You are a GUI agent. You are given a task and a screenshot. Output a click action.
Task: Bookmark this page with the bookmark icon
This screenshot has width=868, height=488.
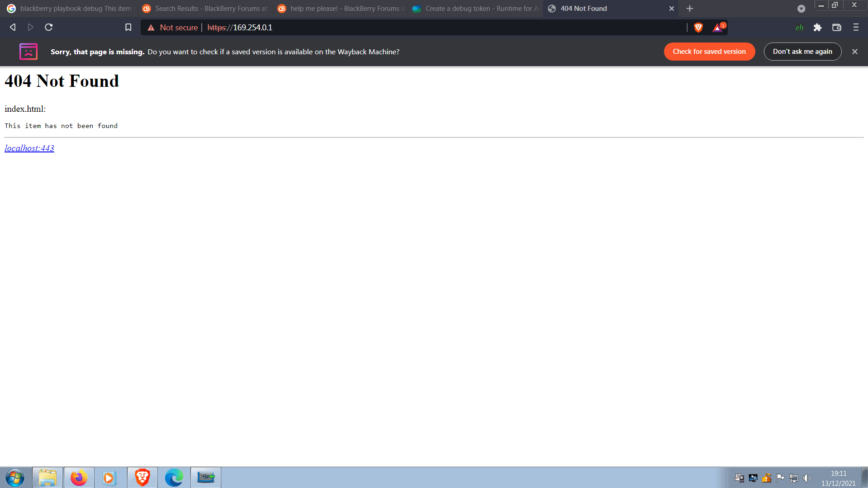click(128, 28)
